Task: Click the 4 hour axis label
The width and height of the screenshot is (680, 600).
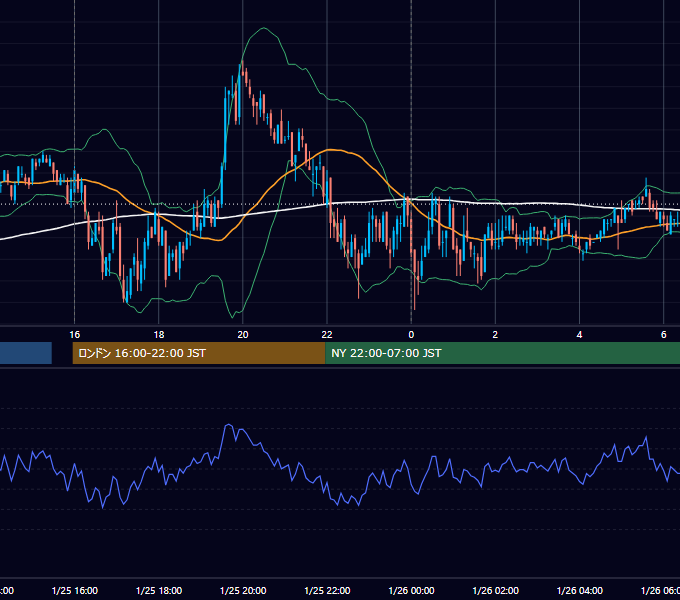Action: [x=579, y=335]
